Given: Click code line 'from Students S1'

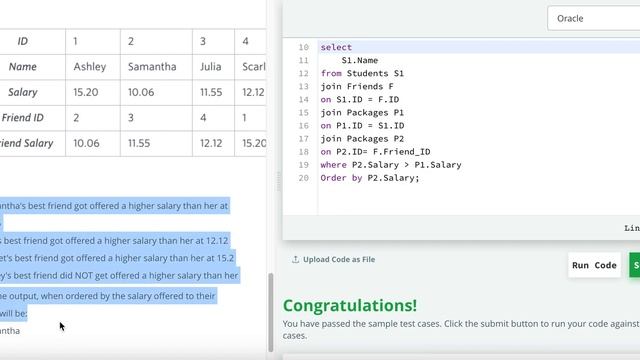Looking at the screenshot, I should click(x=362, y=73).
